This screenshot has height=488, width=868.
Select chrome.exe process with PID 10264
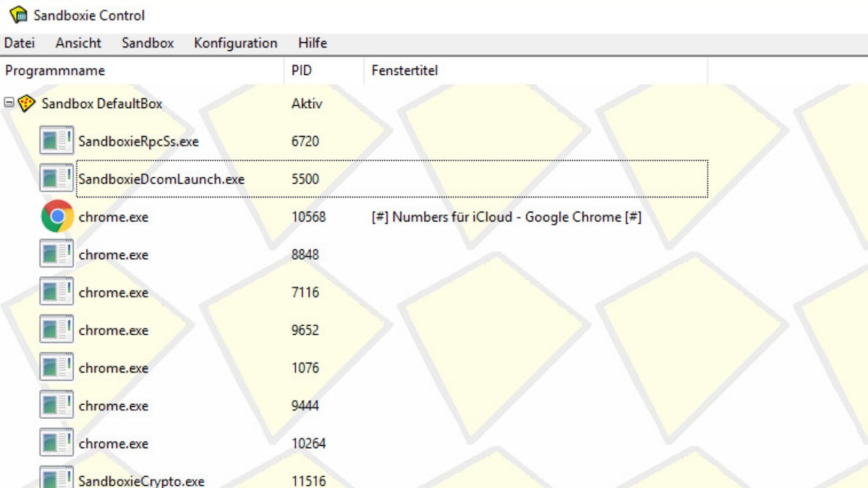point(113,444)
